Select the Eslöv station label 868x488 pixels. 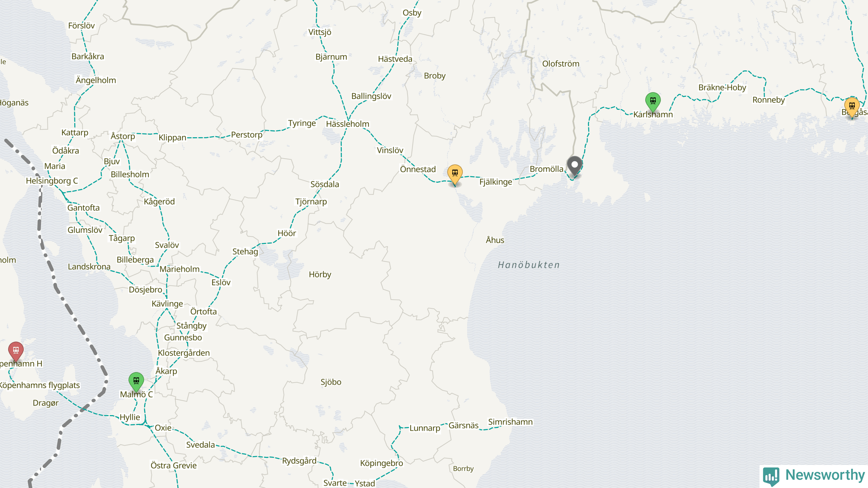[221, 283]
